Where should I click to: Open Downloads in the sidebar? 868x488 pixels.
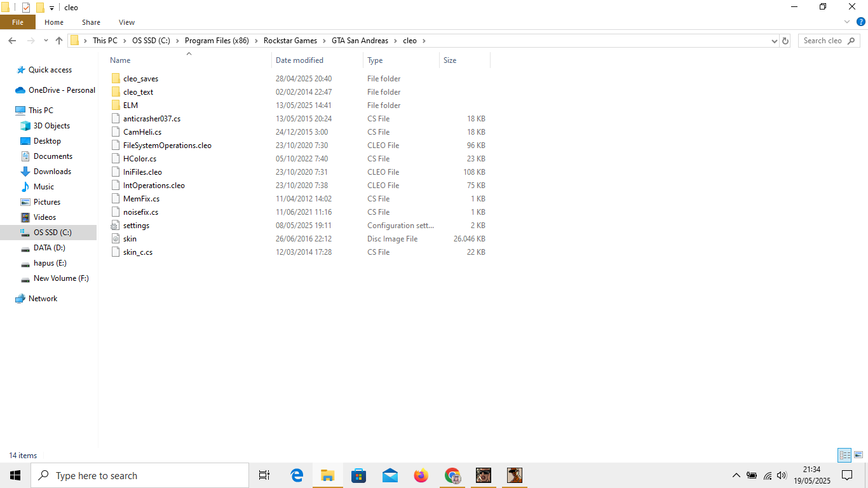pyautogui.click(x=52, y=172)
